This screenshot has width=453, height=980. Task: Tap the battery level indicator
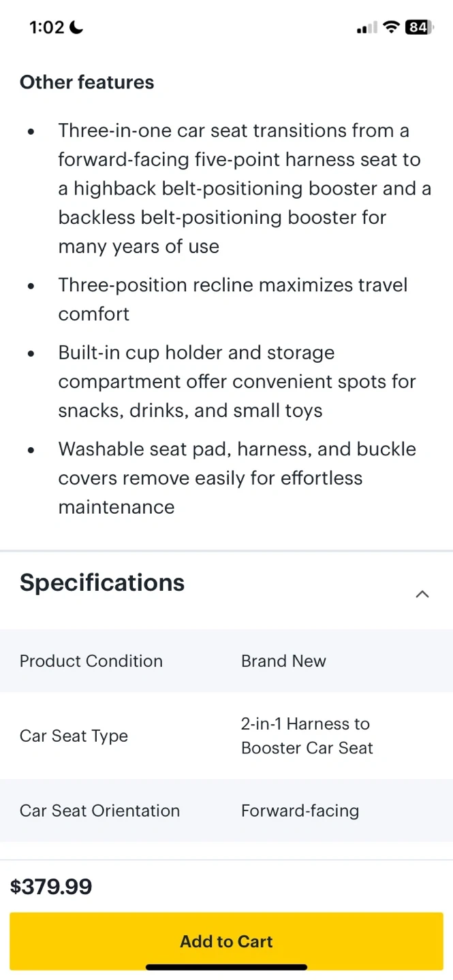click(418, 27)
